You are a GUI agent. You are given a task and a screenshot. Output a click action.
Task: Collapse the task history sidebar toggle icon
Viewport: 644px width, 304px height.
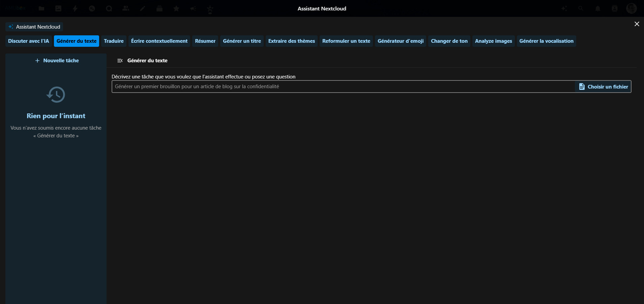tap(120, 61)
